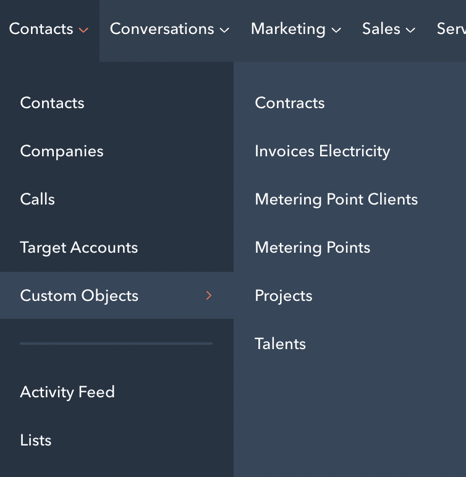Open the Service menu at the edge
Viewport: 466px width, 477px height.
pyautogui.click(x=451, y=29)
